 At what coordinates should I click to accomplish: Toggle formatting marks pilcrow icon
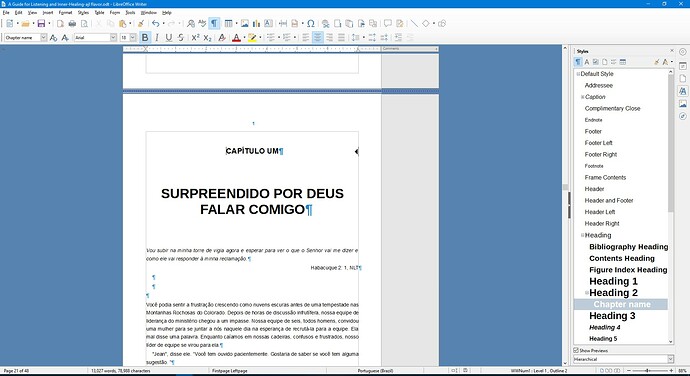coord(214,23)
